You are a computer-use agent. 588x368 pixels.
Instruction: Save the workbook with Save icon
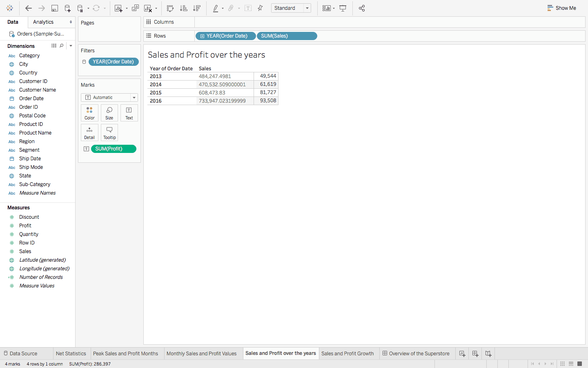coord(54,8)
